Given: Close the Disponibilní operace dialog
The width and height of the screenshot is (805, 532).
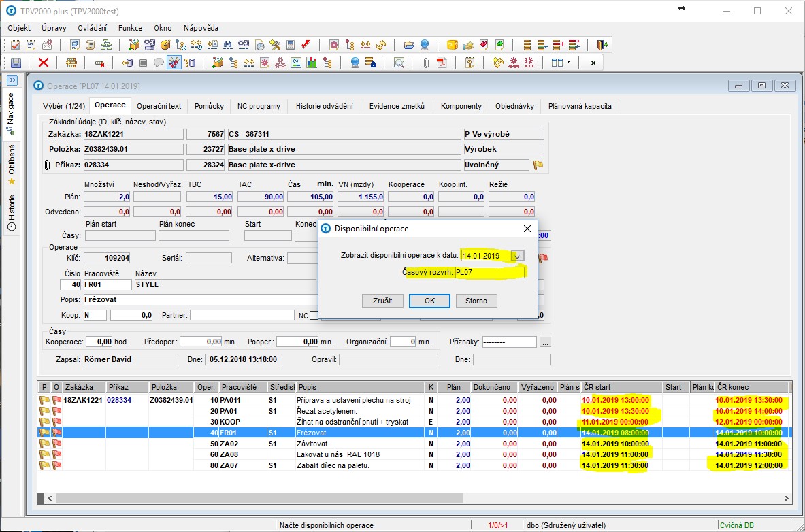Looking at the screenshot, I should point(527,229).
